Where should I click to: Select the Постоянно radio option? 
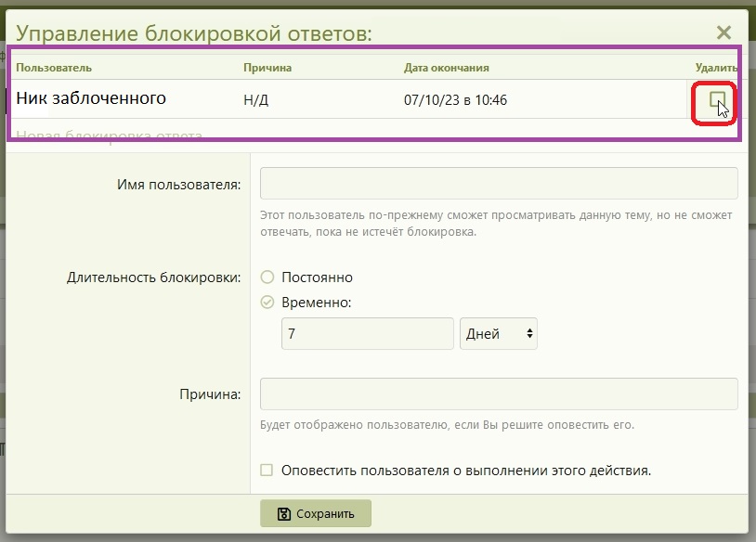[267, 277]
